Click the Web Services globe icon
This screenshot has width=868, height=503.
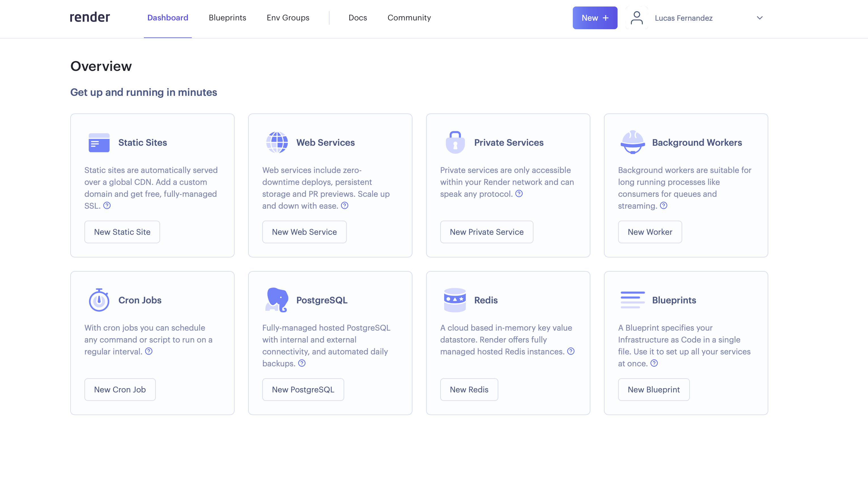click(277, 142)
